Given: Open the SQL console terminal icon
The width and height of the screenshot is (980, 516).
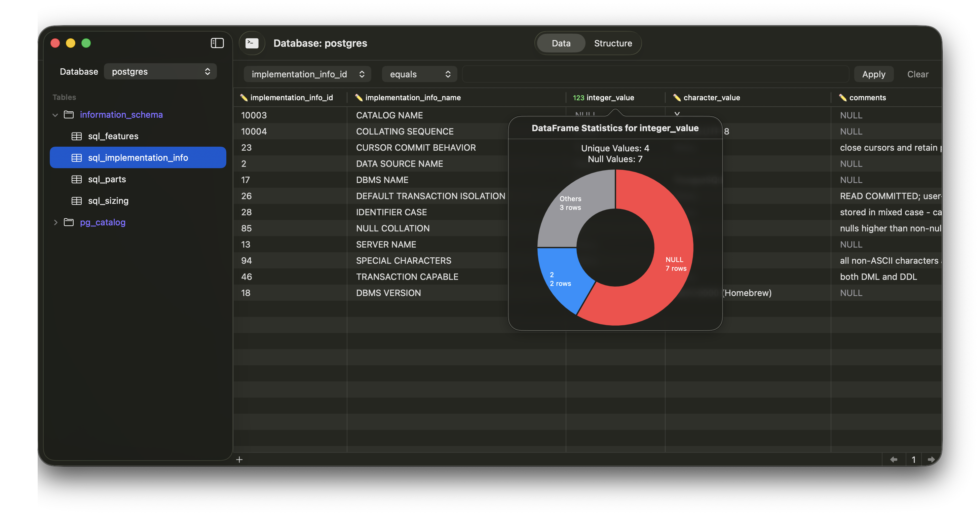Looking at the screenshot, I should click(252, 43).
